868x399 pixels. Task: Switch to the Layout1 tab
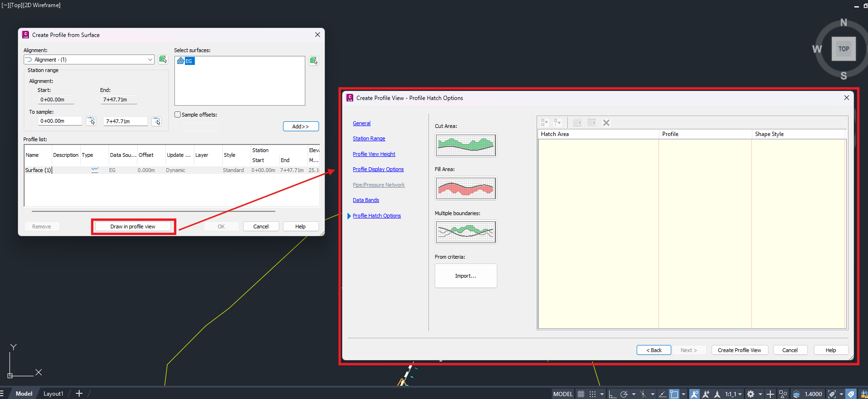click(53, 393)
